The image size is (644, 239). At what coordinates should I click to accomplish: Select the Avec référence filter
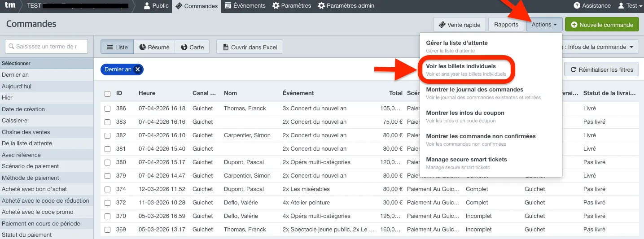47,155
